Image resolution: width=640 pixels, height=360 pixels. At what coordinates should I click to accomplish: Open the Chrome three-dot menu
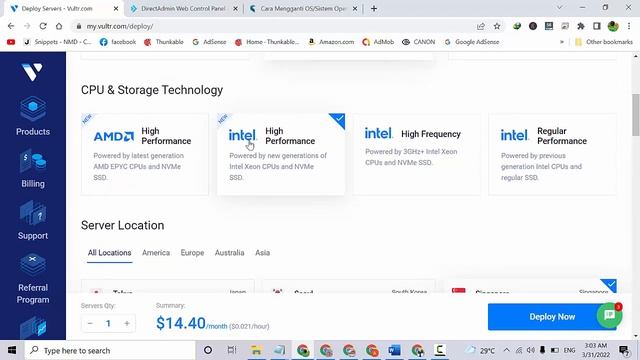click(629, 26)
